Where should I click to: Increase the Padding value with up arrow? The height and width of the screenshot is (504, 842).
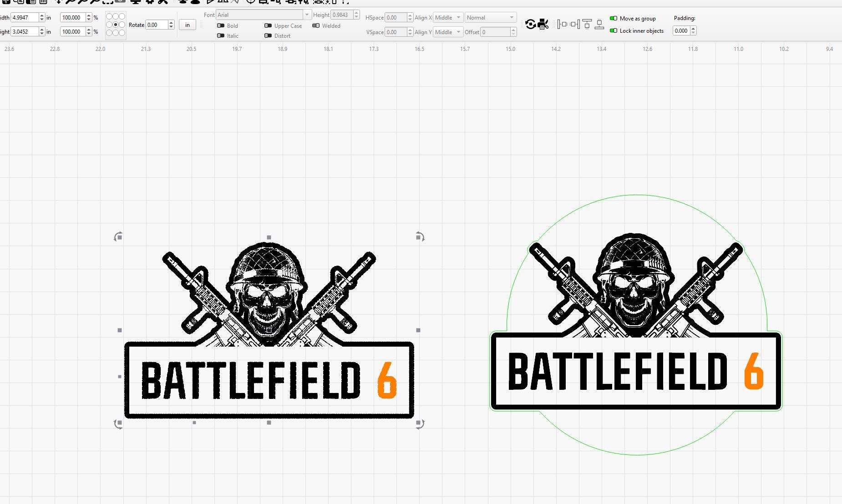(693, 29)
